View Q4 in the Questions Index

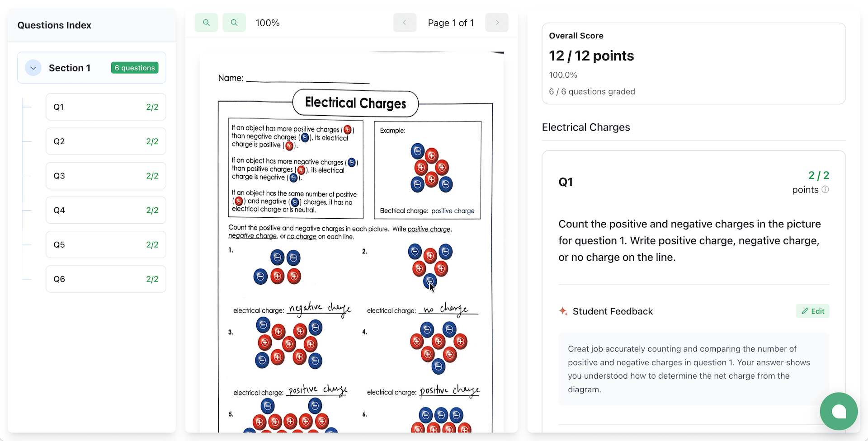105,210
